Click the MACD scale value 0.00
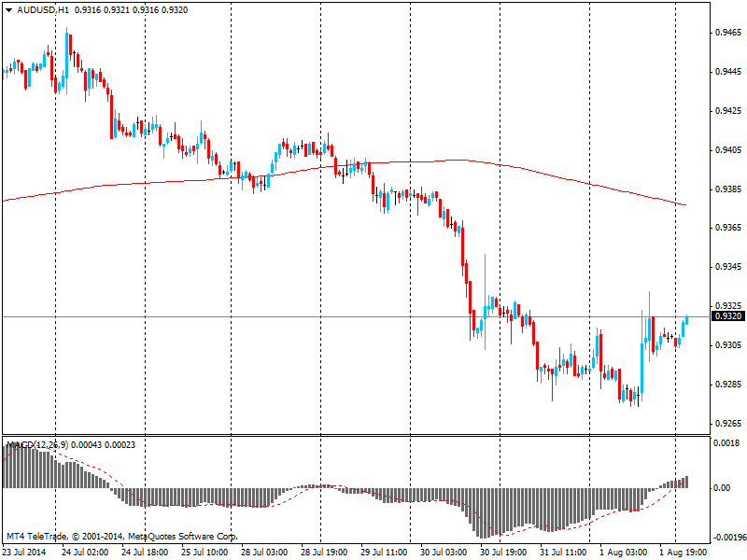The image size is (747, 560). [722, 488]
